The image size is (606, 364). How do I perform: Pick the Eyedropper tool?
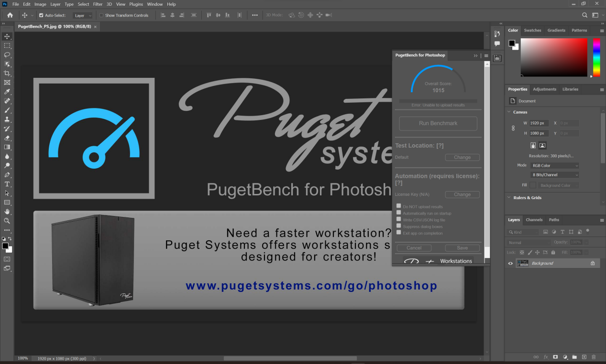(7, 92)
